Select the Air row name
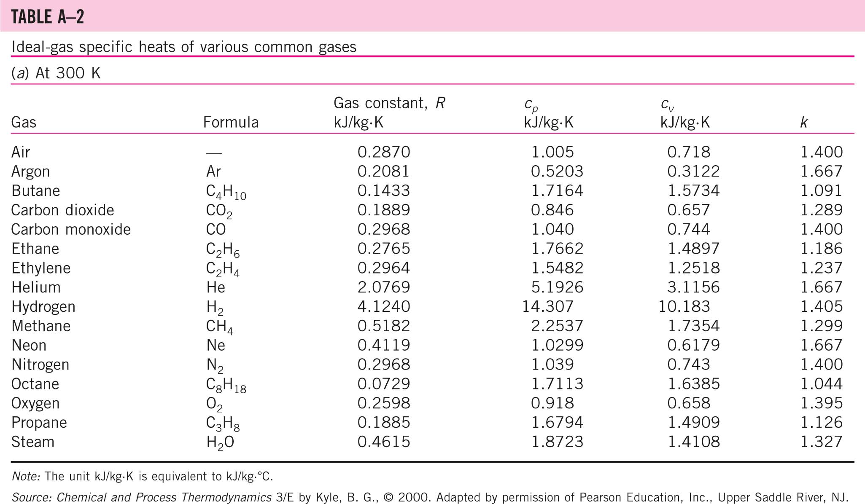865x504 pixels. point(21,152)
